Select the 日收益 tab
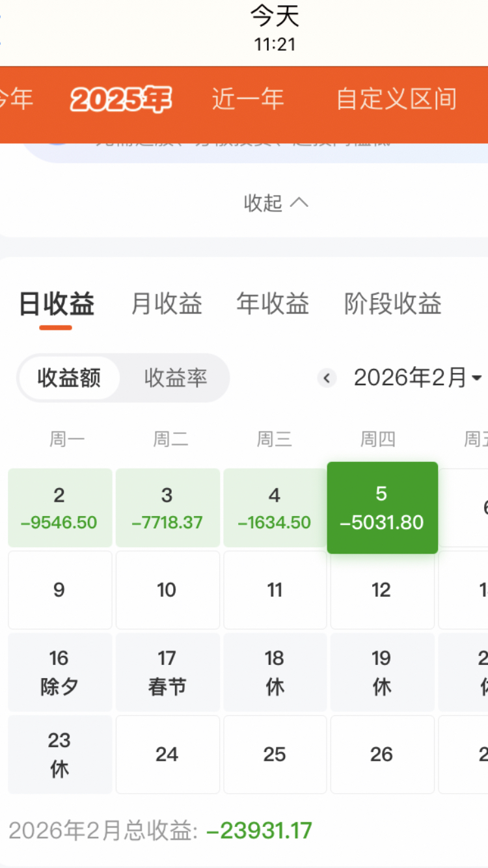This screenshot has height=868, width=488. pos(57,304)
